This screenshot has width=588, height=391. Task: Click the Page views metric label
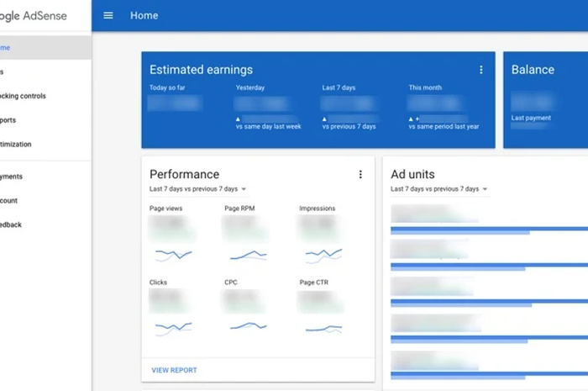pyautogui.click(x=165, y=209)
